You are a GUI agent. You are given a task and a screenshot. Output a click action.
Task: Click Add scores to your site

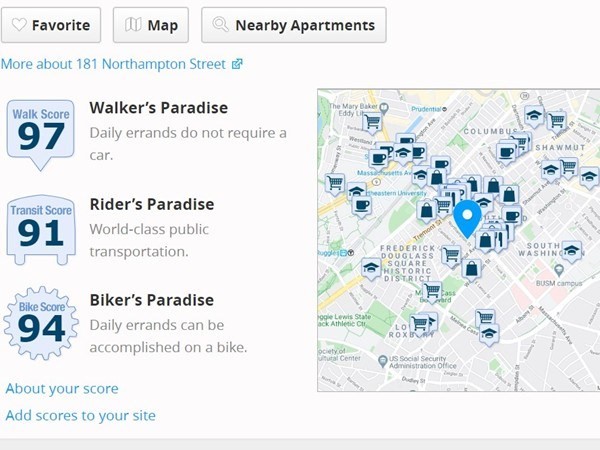tap(80, 415)
